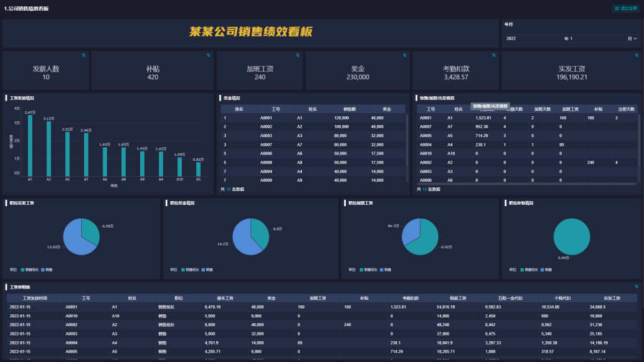Click linkage icon on 工资单明细 panel
This screenshot has width=644, height=362.
(x=636, y=287)
